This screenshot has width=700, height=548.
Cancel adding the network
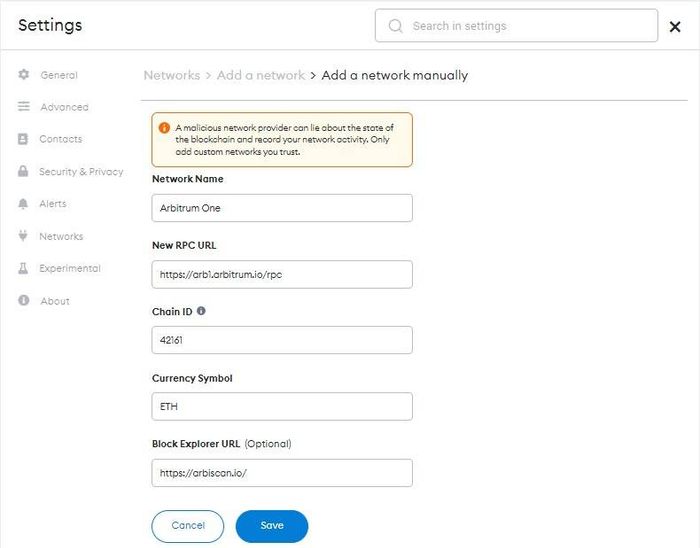click(188, 526)
